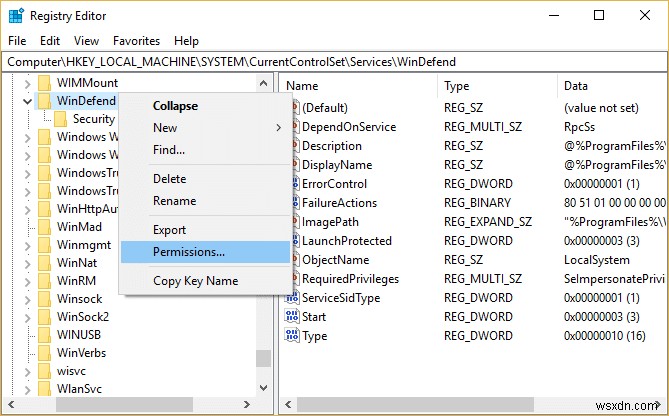Expand the Winsock tree node
This screenshot has width=669, height=416.
coord(28,299)
